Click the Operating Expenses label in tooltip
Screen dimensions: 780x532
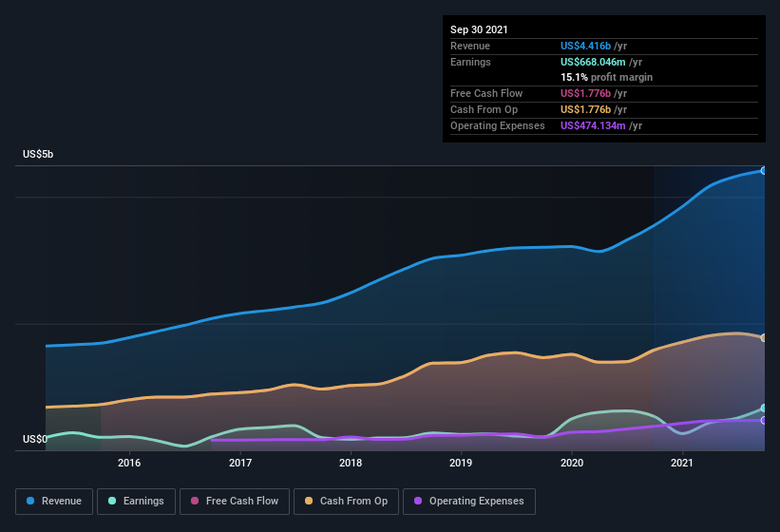(498, 125)
